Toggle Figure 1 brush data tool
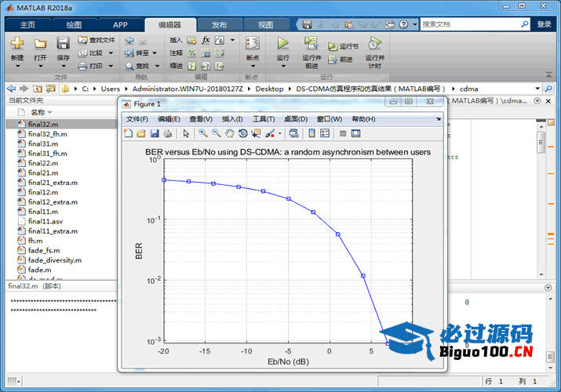This screenshot has width=561, height=392. click(x=270, y=133)
